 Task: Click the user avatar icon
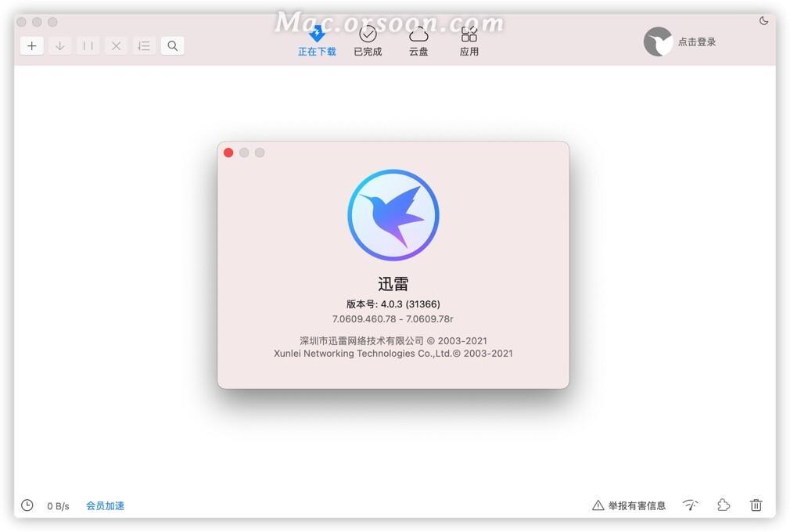tap(658, 41)
